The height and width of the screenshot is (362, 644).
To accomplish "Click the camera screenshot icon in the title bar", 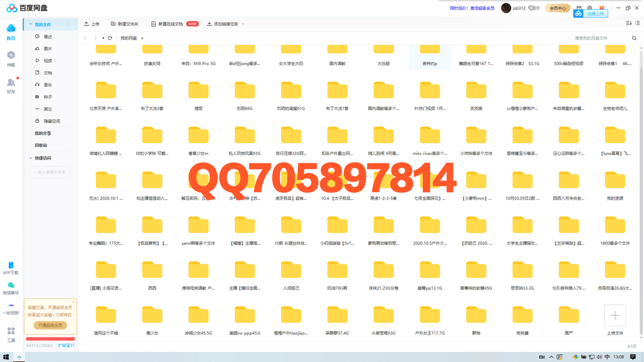I will point(590,8).
